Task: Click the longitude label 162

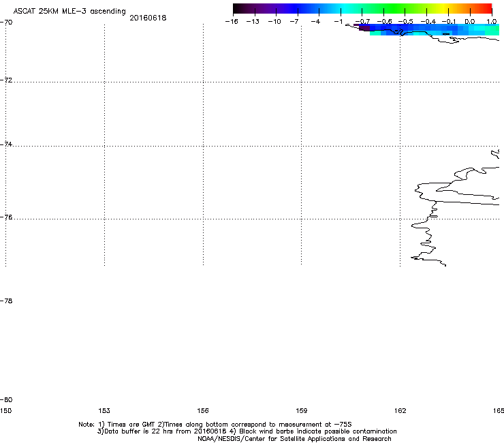Action: point(400,410)
